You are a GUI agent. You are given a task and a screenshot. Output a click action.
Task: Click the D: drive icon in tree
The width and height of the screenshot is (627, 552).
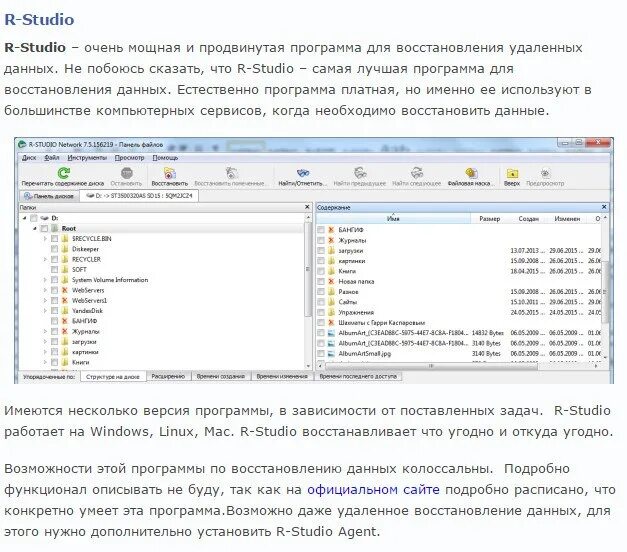(x=44, y=218)
